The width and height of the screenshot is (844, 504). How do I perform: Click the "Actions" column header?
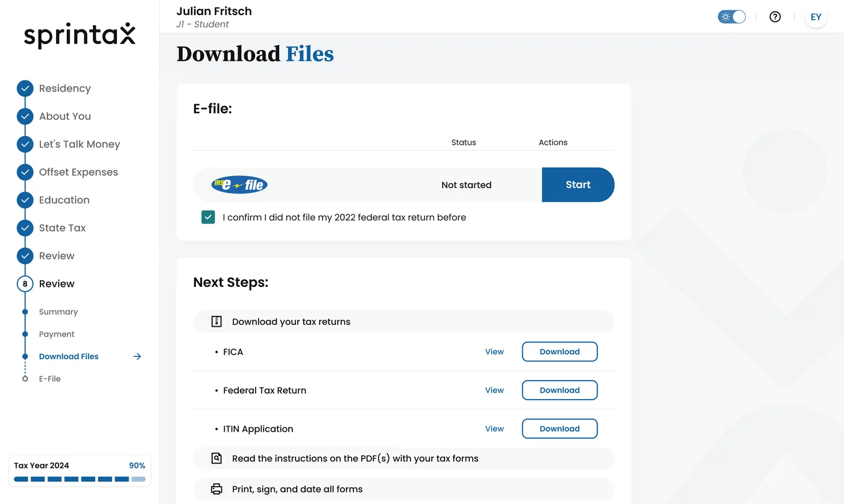click(553, 142)
